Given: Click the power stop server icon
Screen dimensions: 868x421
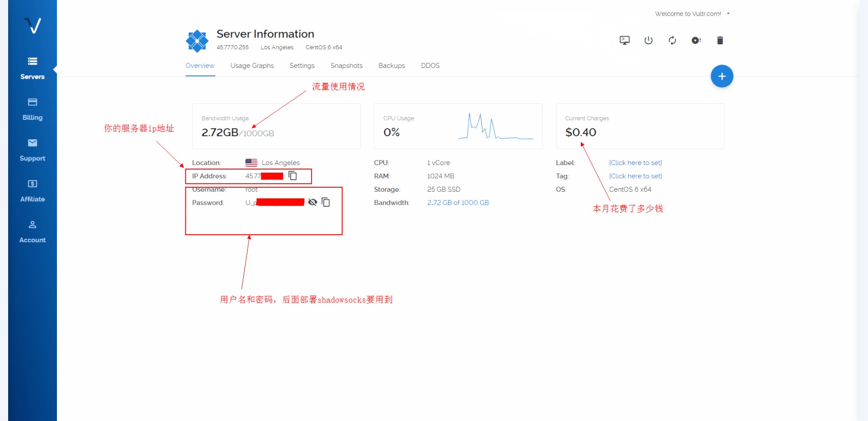Looking at the screenshot, I should [x=648, y=40].
